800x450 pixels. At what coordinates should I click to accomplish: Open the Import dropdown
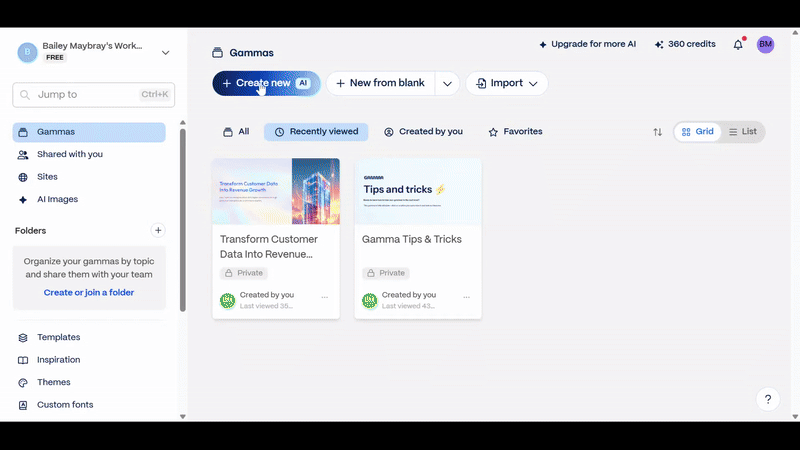click(507, 84)
